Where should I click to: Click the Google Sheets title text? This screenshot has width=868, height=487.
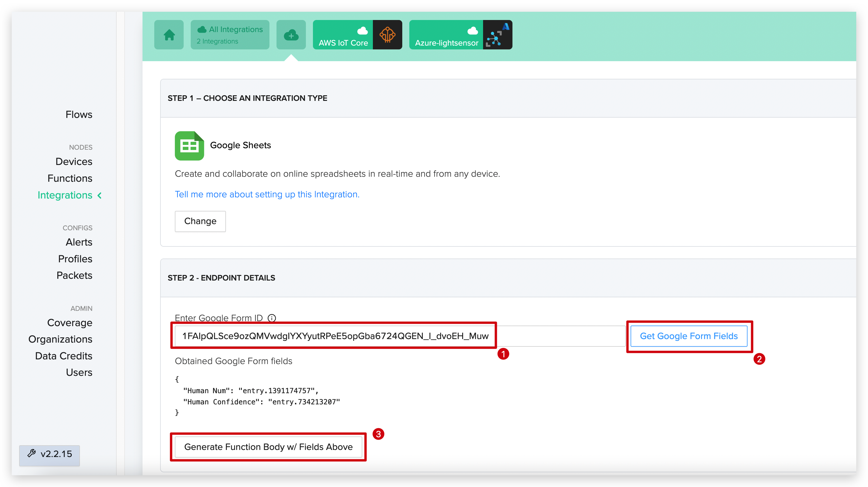tap(240, 145)
